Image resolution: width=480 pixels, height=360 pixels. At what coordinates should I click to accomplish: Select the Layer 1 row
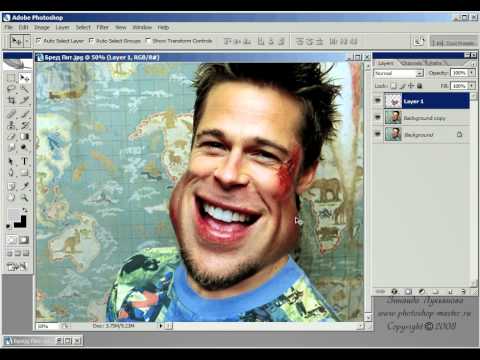[x=421, y=101]
